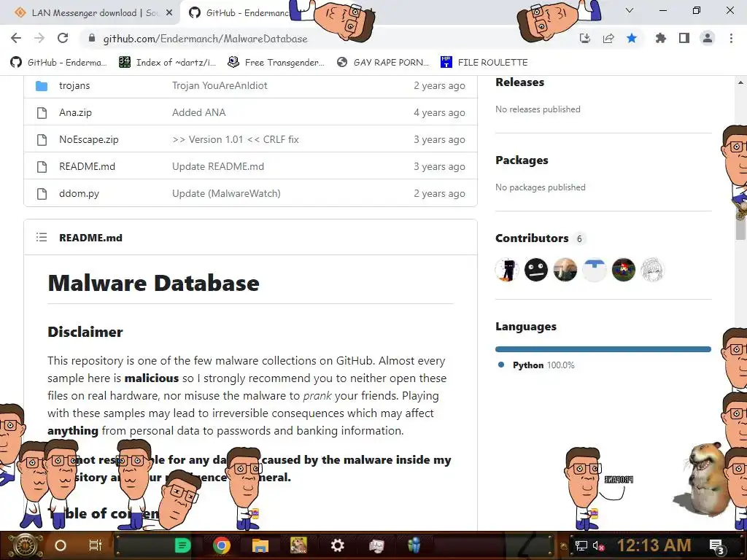Toggle the bookmark star for this page

click(x=632, y=38)
